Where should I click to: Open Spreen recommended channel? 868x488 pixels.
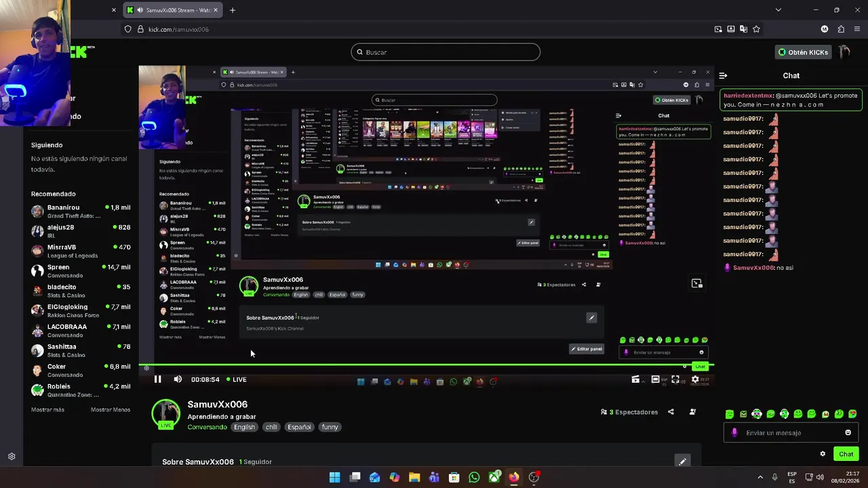81,271
